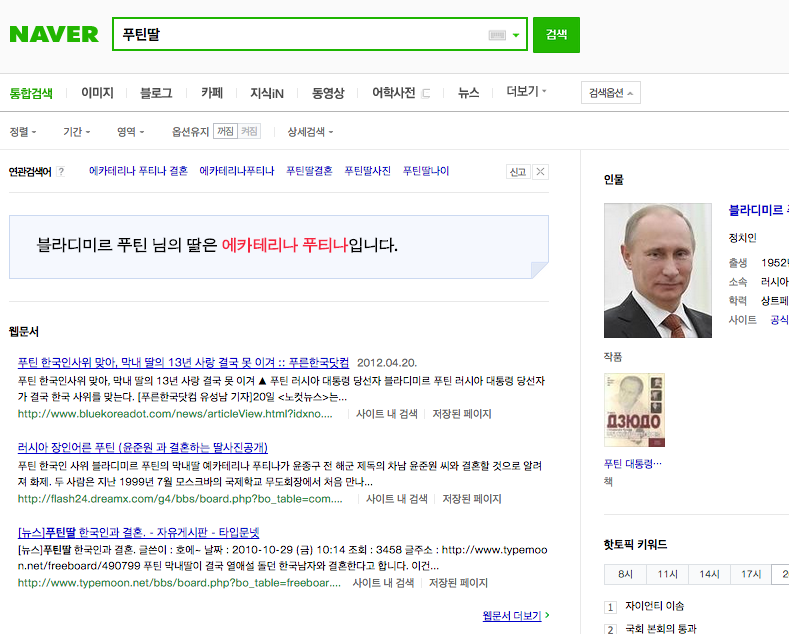Open the 푸틴 한국인사위 맞아 article link
This screenshot has width=789, height=634.
pos(183,362)
